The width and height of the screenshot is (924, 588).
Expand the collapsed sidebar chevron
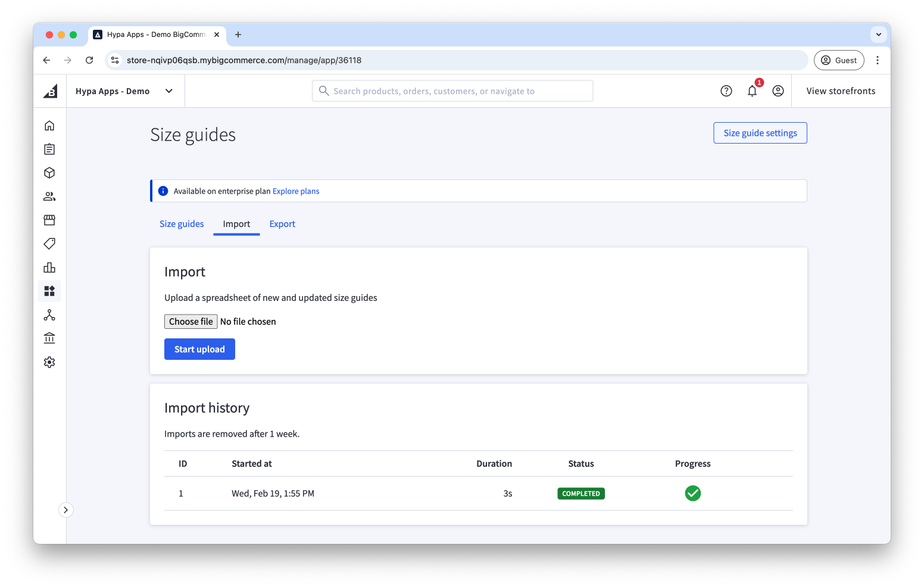click(x=65, y=510)
